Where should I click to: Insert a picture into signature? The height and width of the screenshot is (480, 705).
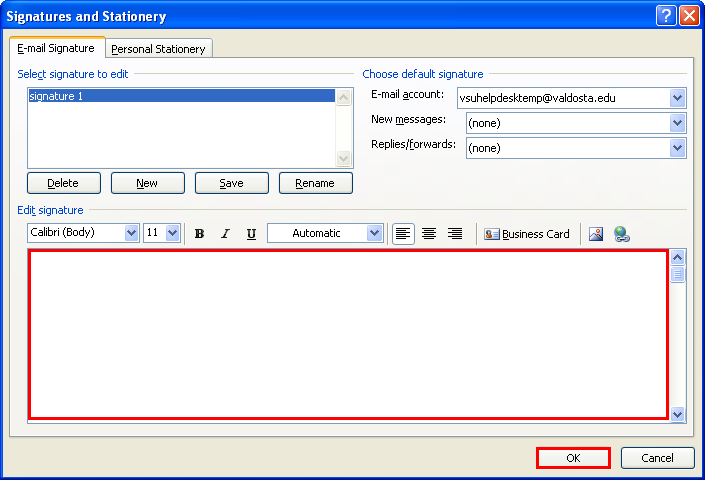tap(596, 234)
